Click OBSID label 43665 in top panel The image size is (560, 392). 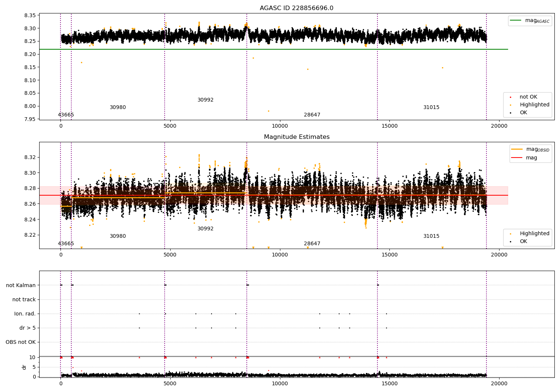pos(66,115)
